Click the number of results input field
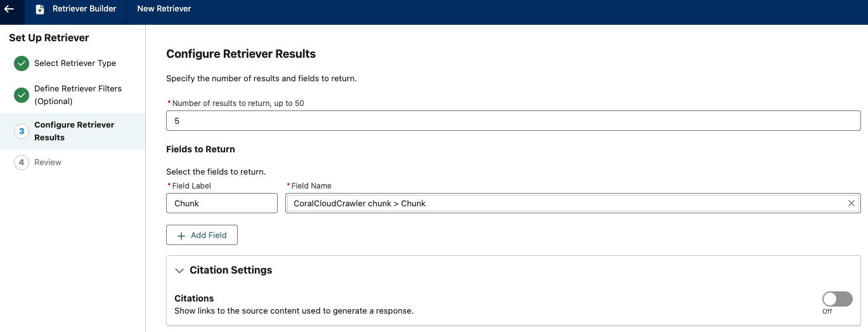868x332 pixels. [x=512, y=121]
